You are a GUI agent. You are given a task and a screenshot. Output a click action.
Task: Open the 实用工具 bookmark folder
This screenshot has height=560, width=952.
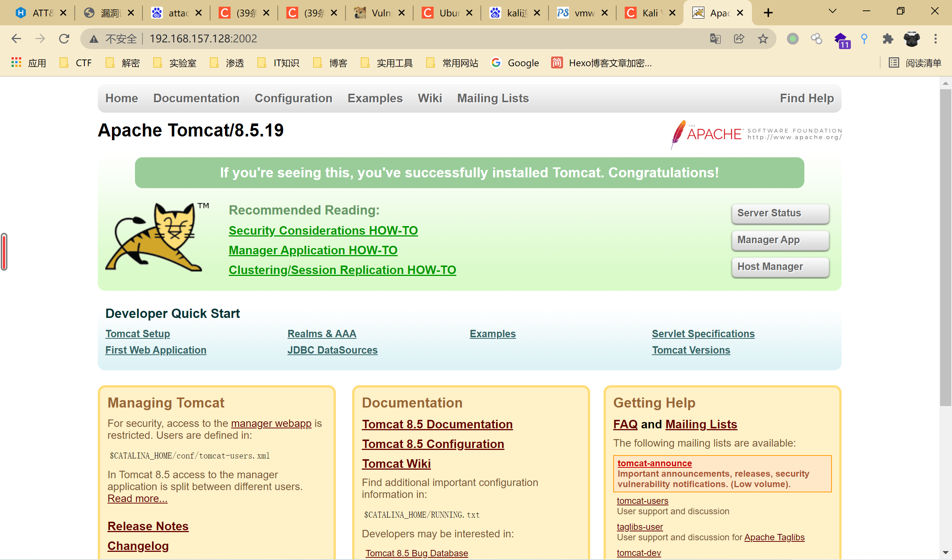(x=386, y=63)
